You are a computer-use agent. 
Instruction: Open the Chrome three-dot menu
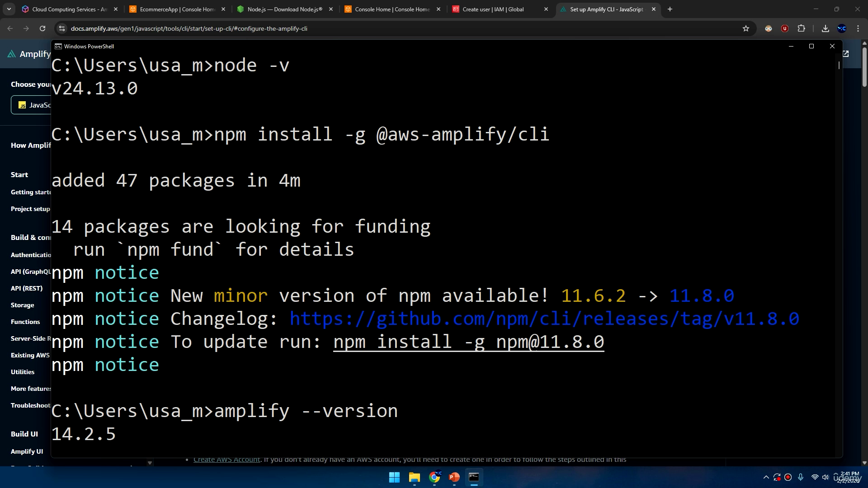pos(858,28)
